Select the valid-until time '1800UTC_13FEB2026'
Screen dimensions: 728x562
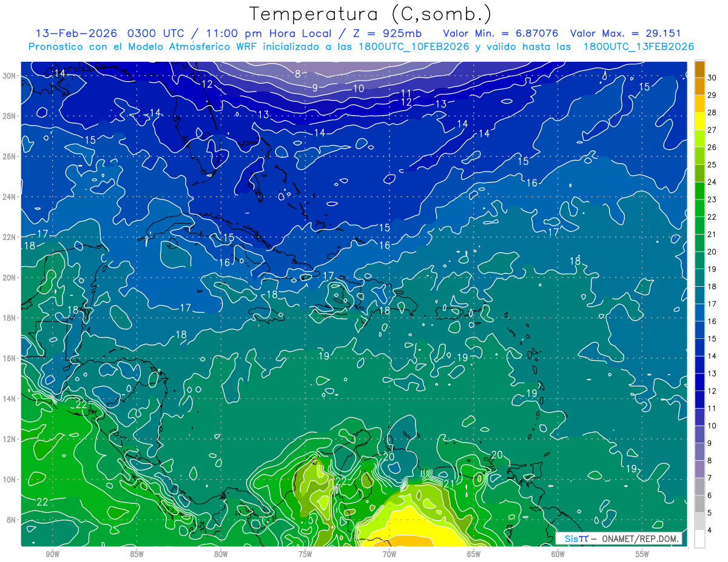(x=639, y=47)
